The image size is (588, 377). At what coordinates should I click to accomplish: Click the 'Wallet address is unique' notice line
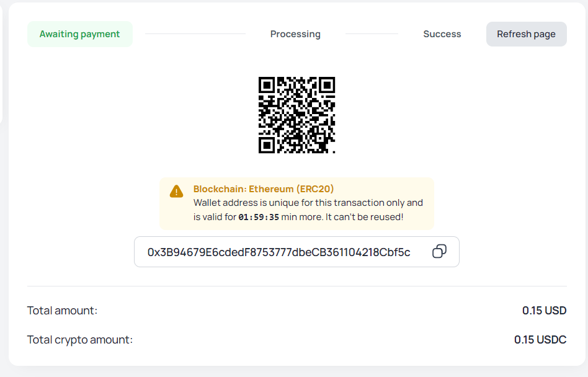(308, 203)
